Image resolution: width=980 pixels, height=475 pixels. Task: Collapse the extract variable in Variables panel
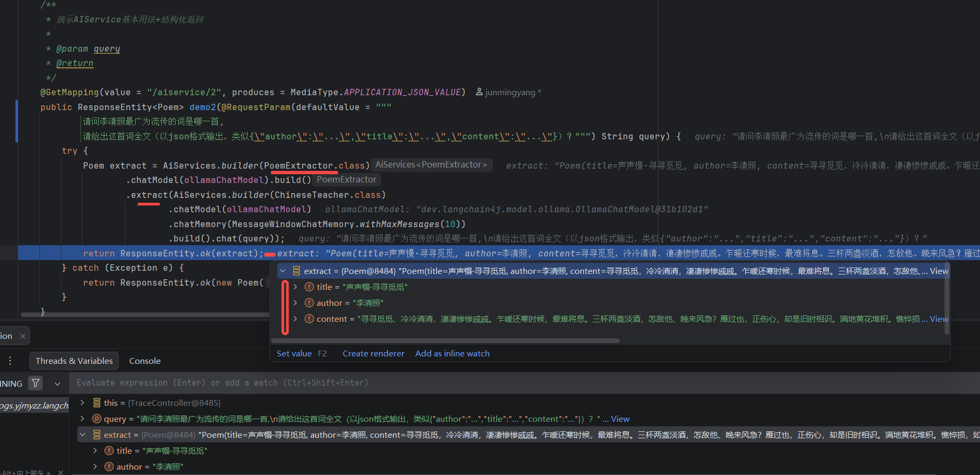[x=83, y=435]
